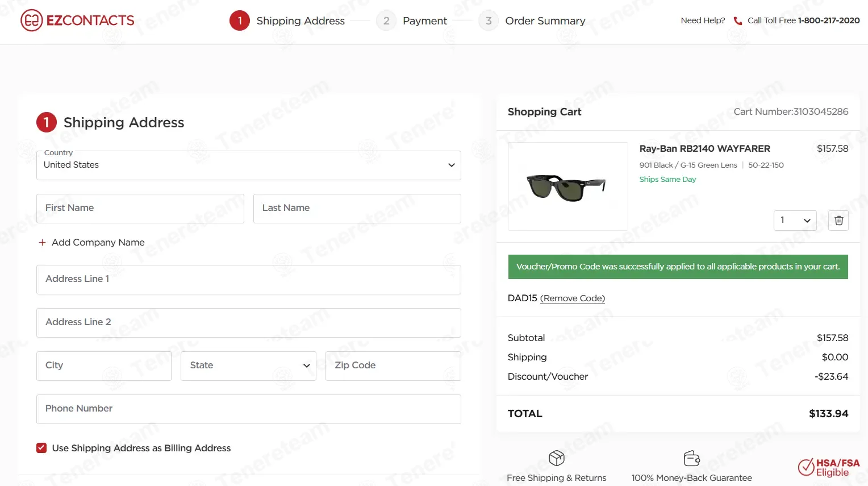
Task: Click the TOTAL amount $133.94
Action: click(829, 414)
